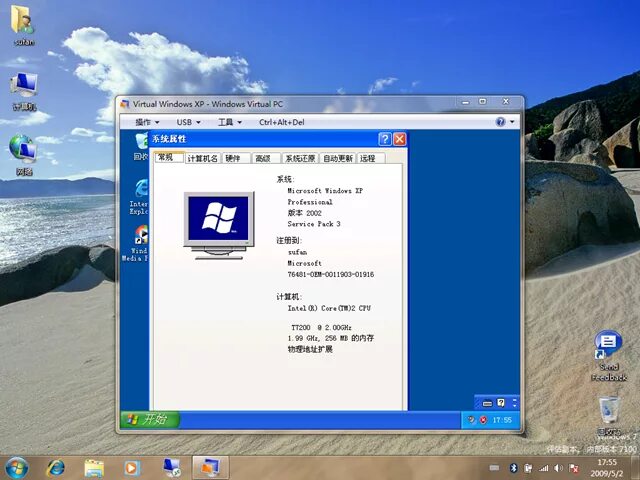
Task: Click the Bluetooth tray icon
Action: (x=513, y=468)
